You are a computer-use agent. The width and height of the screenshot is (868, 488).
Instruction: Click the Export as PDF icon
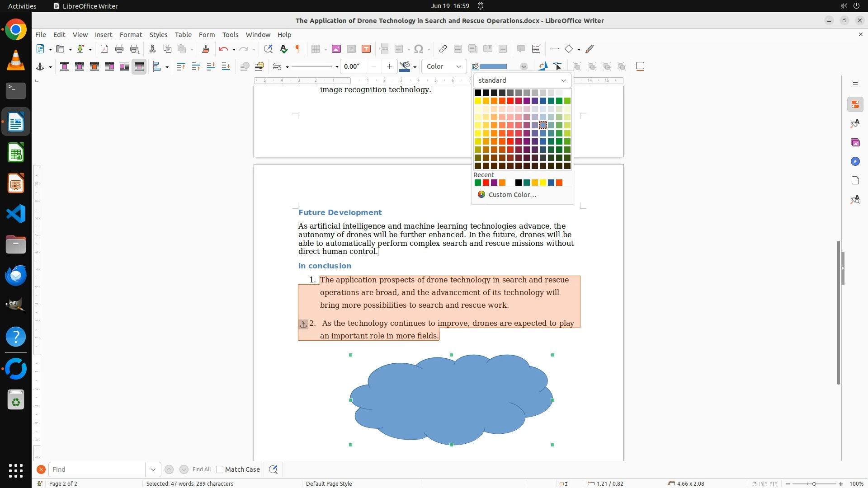click(x=104, y=49)
